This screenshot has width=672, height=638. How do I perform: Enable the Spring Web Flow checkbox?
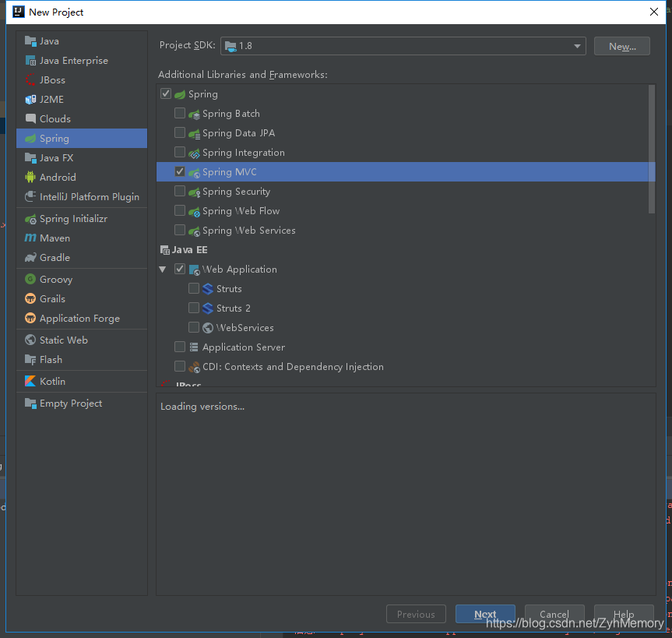tap(180, 210)
